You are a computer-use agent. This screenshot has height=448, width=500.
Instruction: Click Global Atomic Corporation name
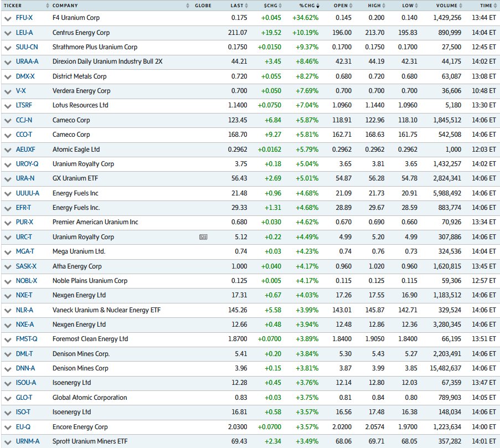tap(90, 398)
